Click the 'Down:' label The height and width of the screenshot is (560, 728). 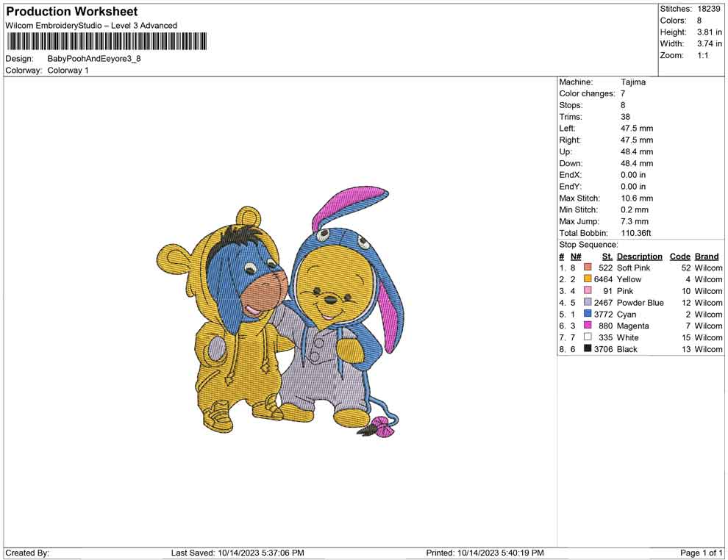[571, 163]
